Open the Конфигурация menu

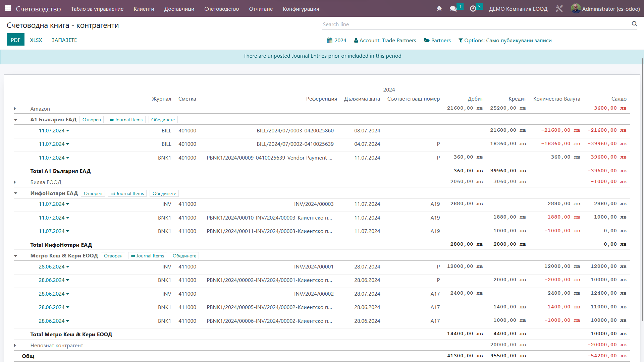tap(301, 9)
